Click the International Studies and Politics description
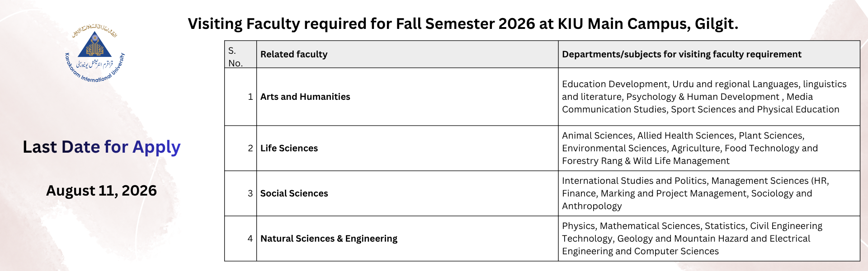The height and width of the screenshot is (271, 868). pos(696,193)
